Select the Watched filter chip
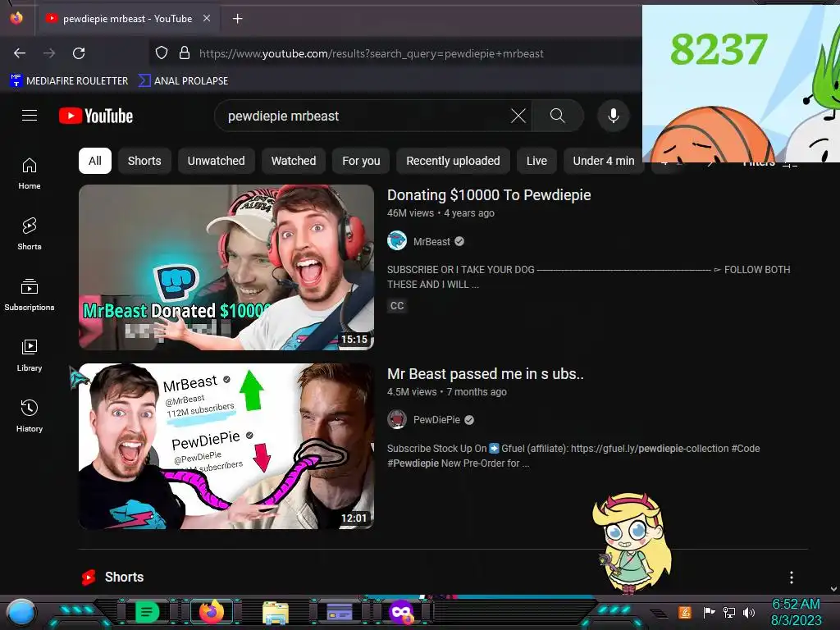 coord(294,161)
